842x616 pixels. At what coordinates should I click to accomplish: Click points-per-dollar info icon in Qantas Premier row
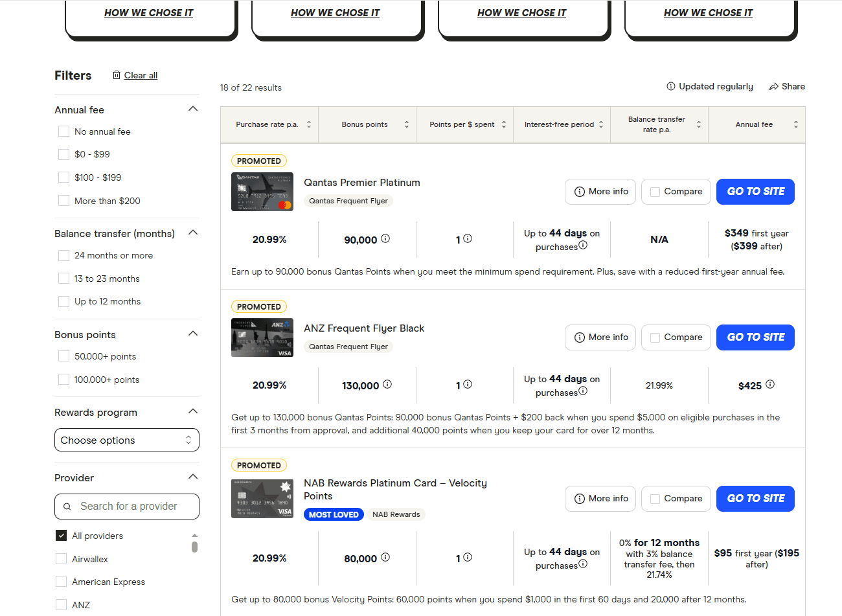click(x=468, y=238)
